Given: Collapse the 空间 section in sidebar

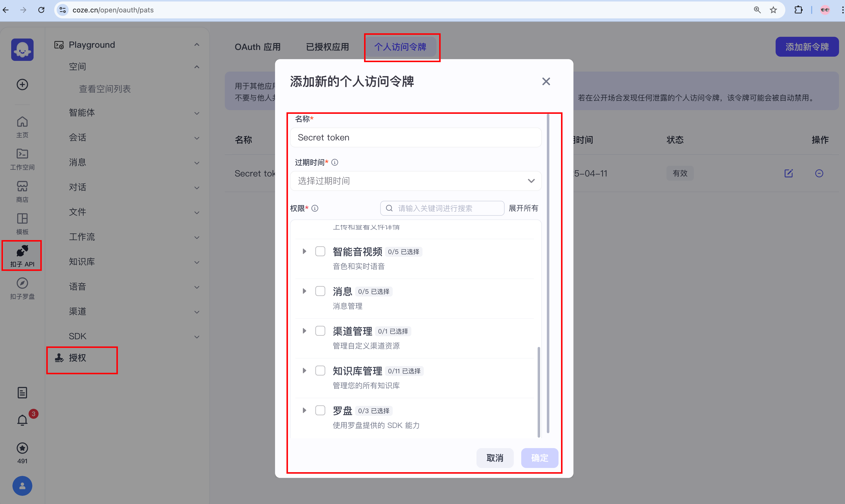Looking at the screenshot, I should pos(197,67).
